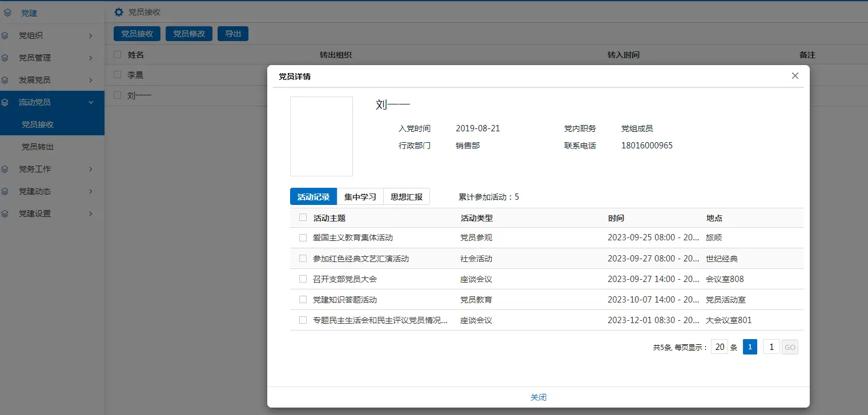
Task: Expand the 党建设置 submenu arrow
Action: 91,213
